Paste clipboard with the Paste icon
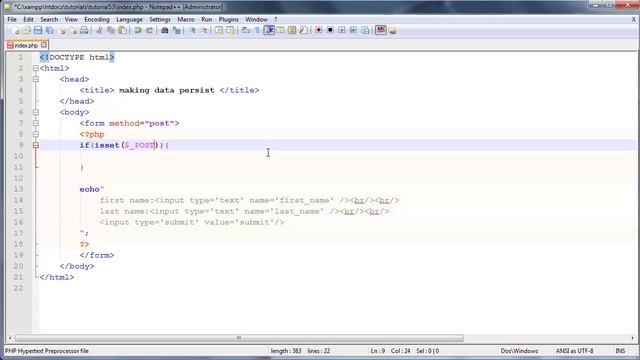The width and height of the screenshot is (640, 360). 122,30
